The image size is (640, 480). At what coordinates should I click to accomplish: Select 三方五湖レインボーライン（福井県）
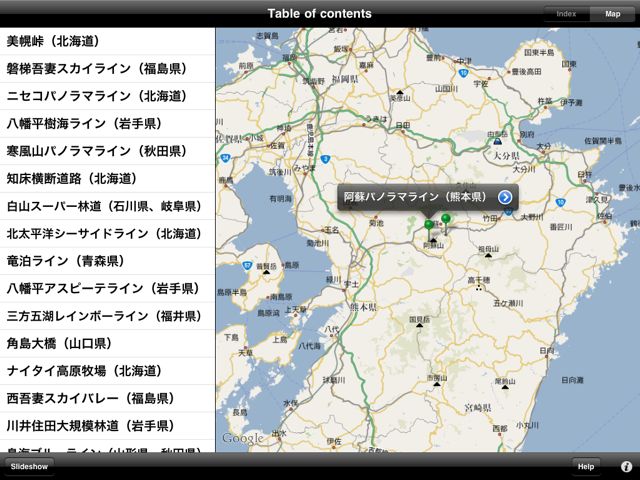107,316
